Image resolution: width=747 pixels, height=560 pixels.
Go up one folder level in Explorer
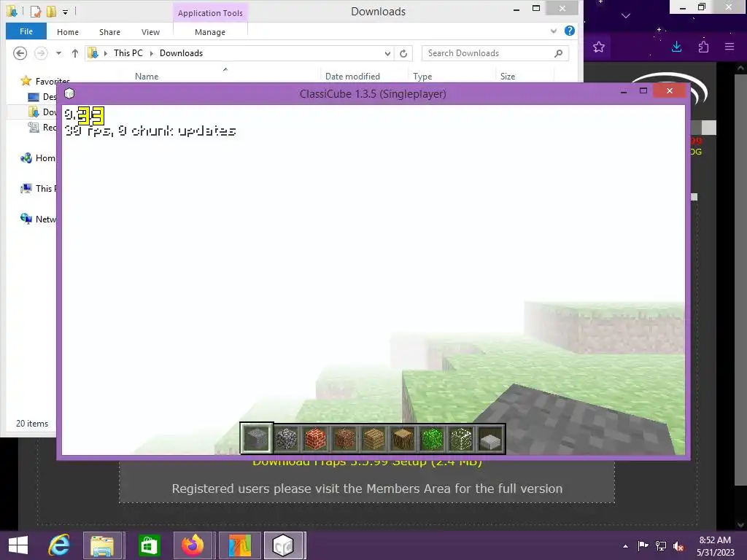pos(75,52)
